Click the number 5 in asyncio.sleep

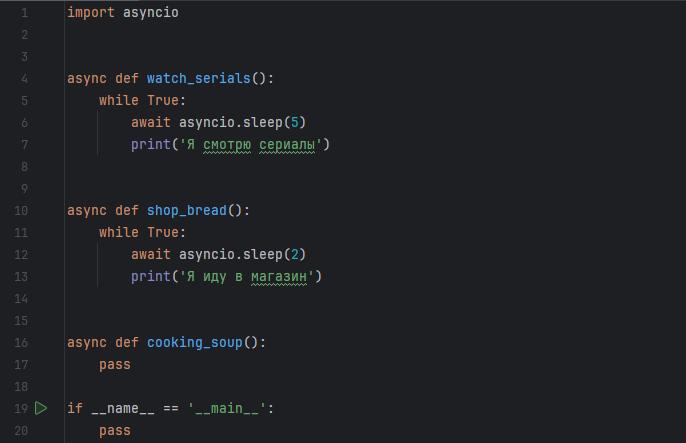(290, 122)
